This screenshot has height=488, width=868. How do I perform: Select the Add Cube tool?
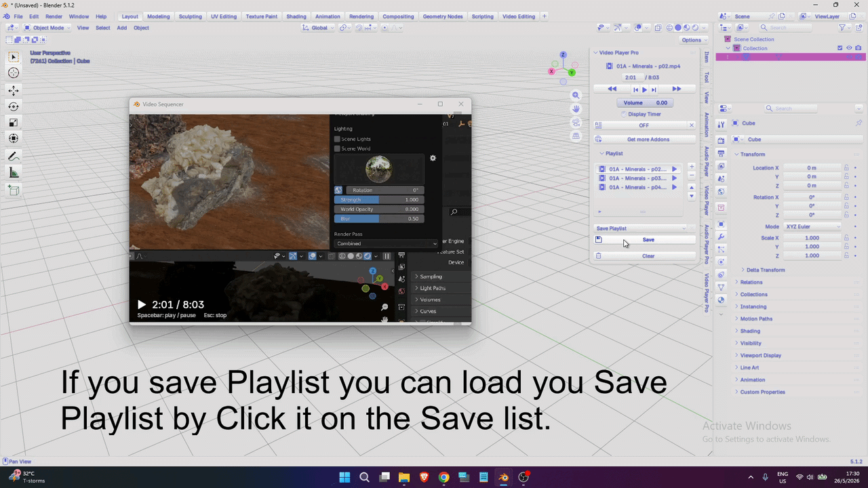(x=14, y=190)
